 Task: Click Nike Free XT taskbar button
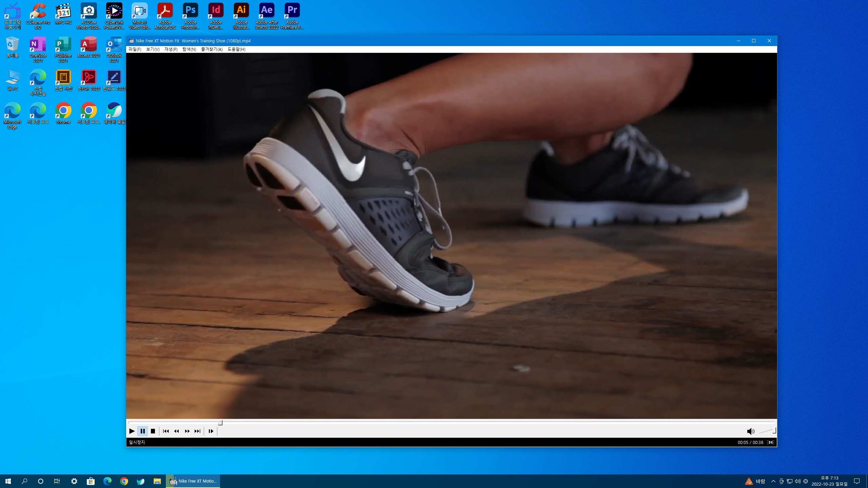(193, 481)
